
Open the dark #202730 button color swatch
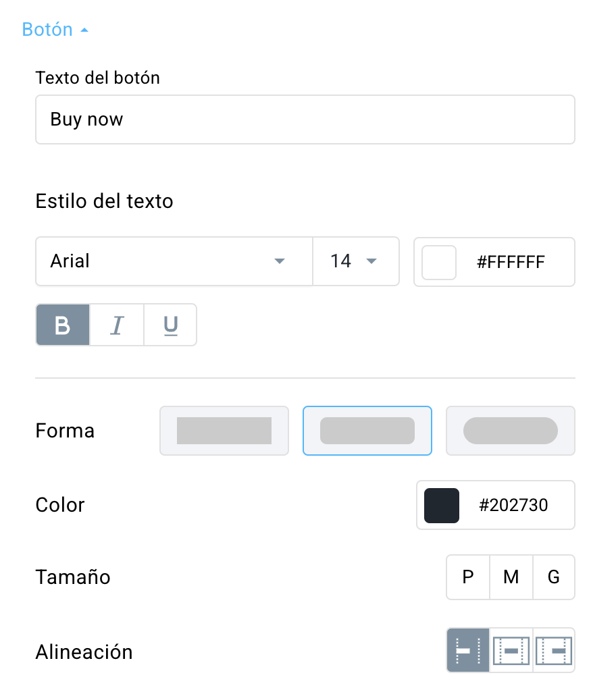pos(442,506)
